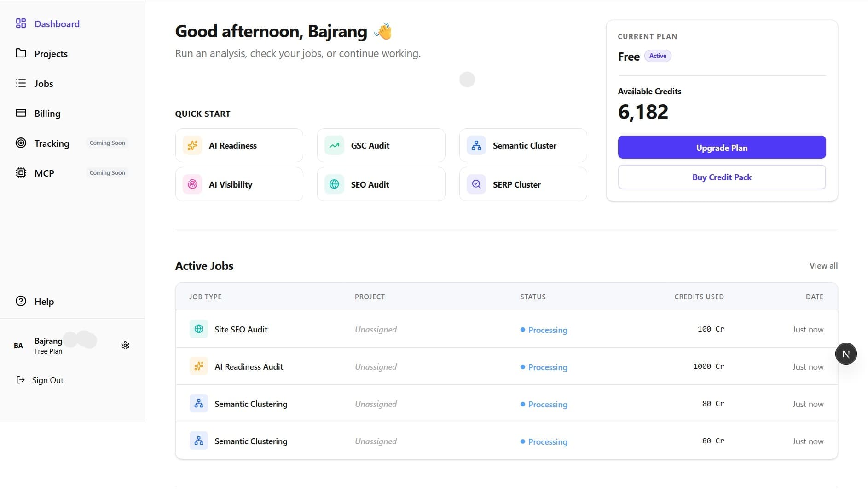
Task: Launch AI Visibility quick start
Action: coord(239,184)
